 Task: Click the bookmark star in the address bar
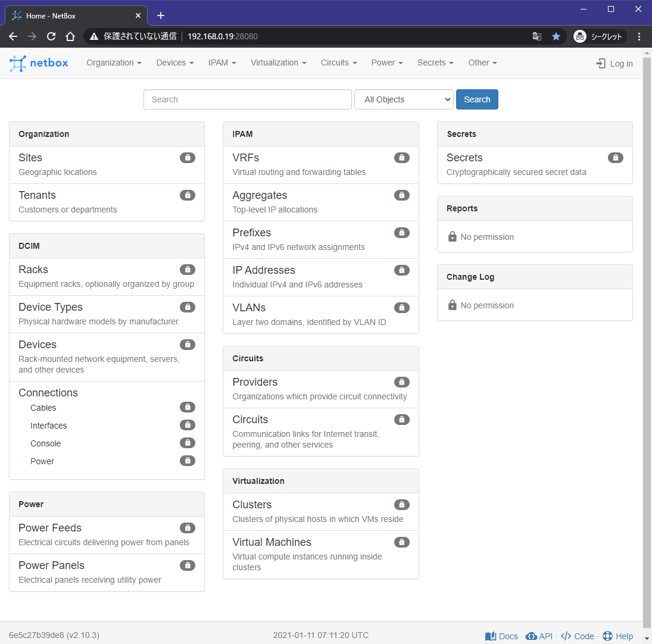556,36
